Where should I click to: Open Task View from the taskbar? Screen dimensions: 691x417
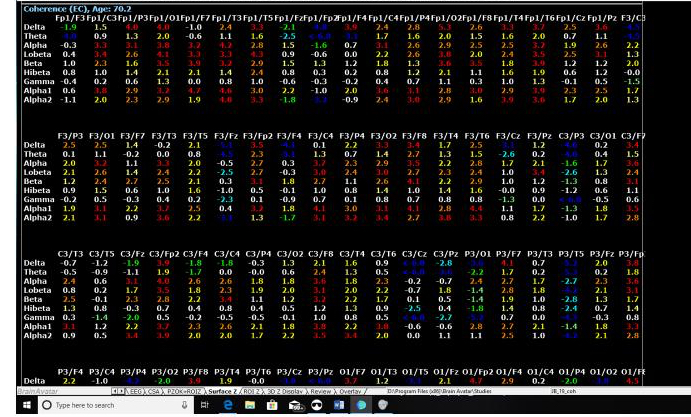pyautogui.click(x=205, y=405)
